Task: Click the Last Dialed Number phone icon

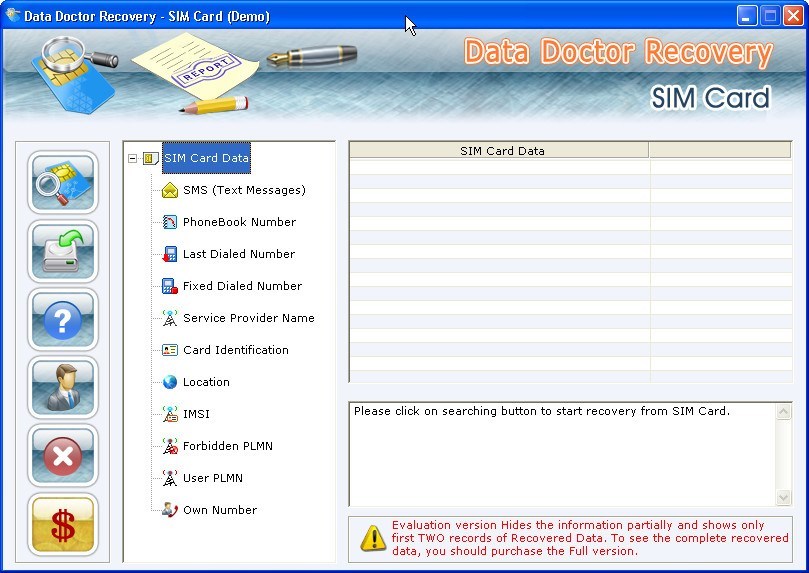Action: tap(170, 254)
